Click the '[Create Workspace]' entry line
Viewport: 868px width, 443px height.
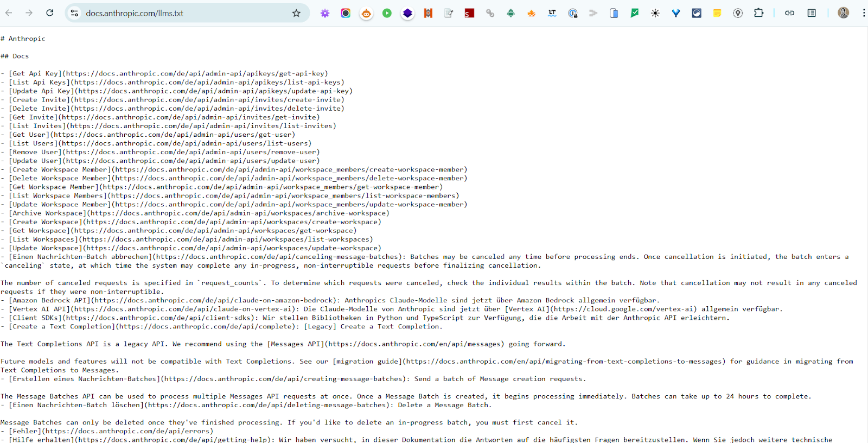tap(191, 221)
